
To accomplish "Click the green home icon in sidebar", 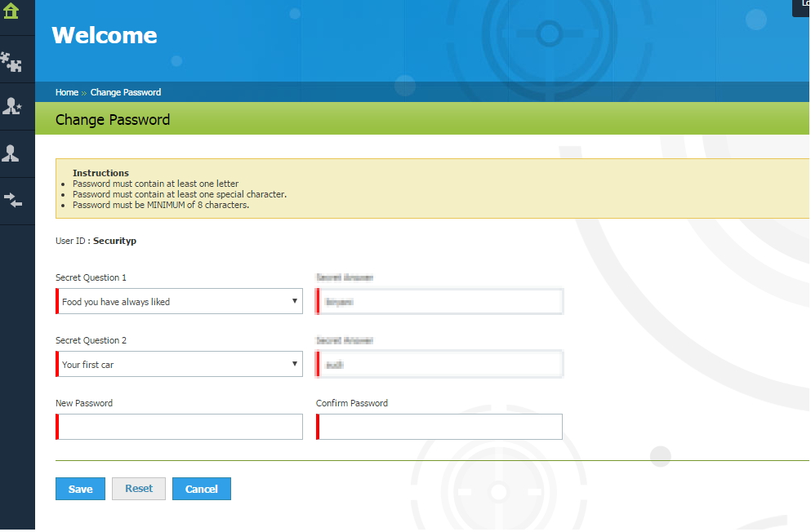I will (x=11, y=11).
